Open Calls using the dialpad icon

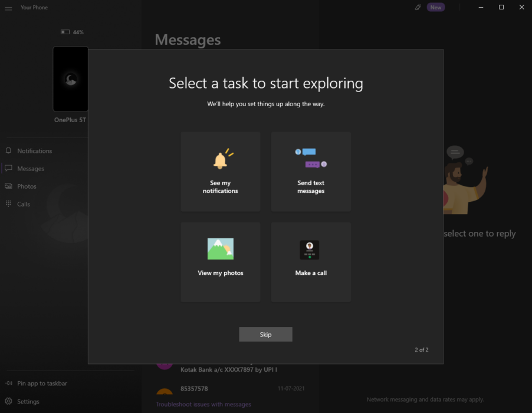pos(8,204)
